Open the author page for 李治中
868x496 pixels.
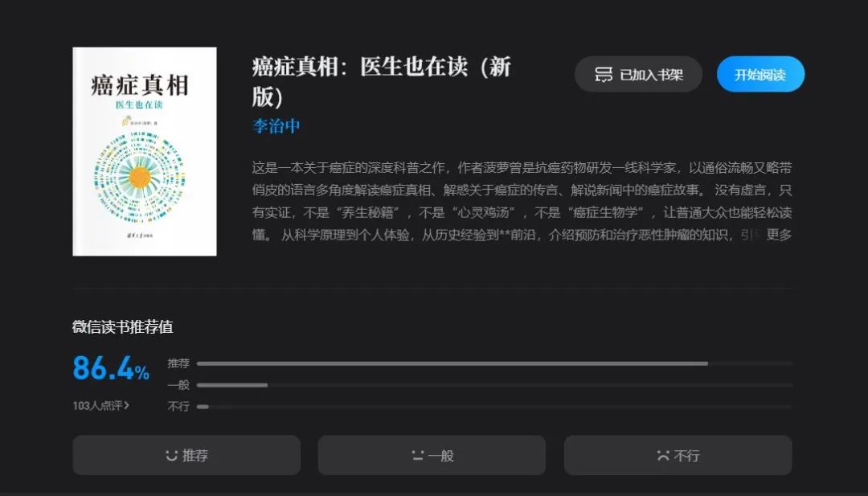(x=276, y=125)
